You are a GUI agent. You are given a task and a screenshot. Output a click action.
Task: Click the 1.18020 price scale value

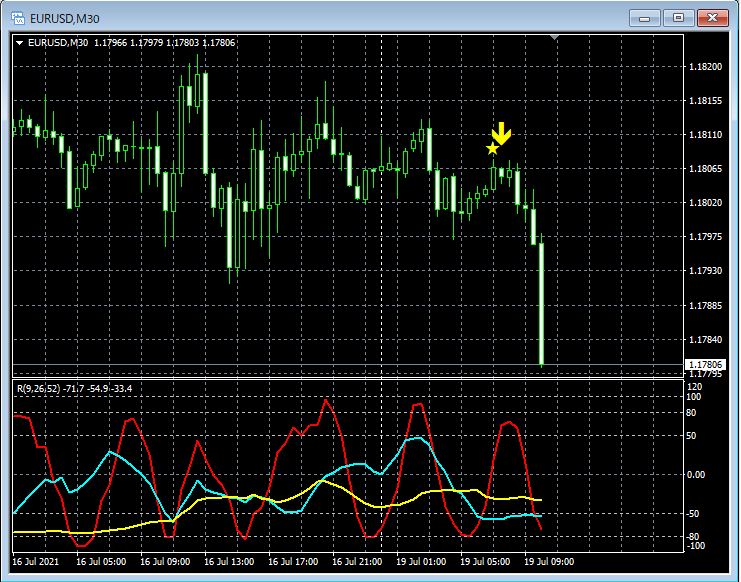(x=706, y=203)
